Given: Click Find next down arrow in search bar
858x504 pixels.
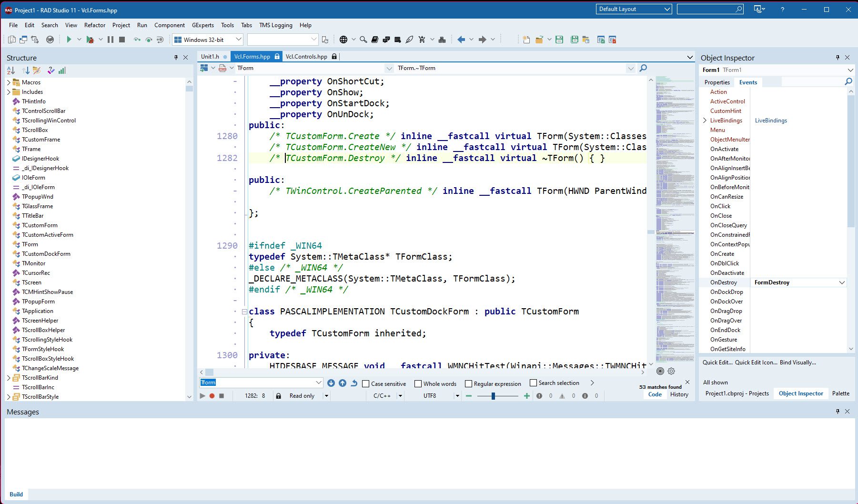Looking at the screenshot, I should click(331, 383).
